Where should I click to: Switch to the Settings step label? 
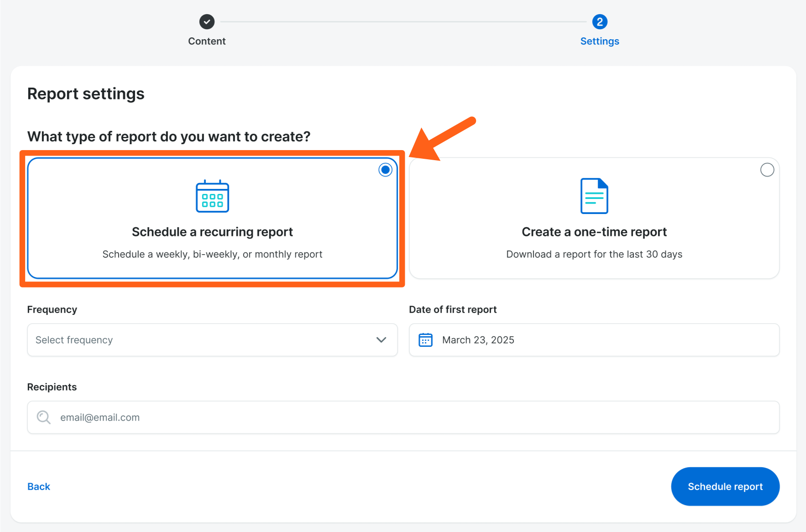tap(599, 41)
